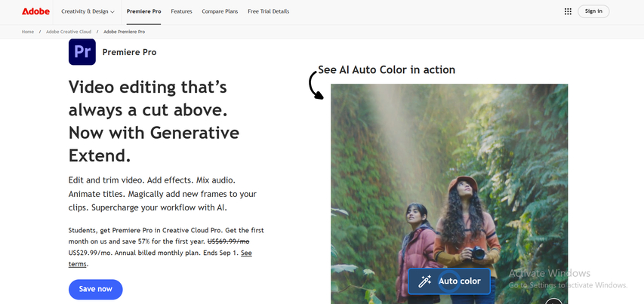Click the magic wand icon on Auto color
Viewport: 644px width, 304px height.
click(x=424, y=281)
